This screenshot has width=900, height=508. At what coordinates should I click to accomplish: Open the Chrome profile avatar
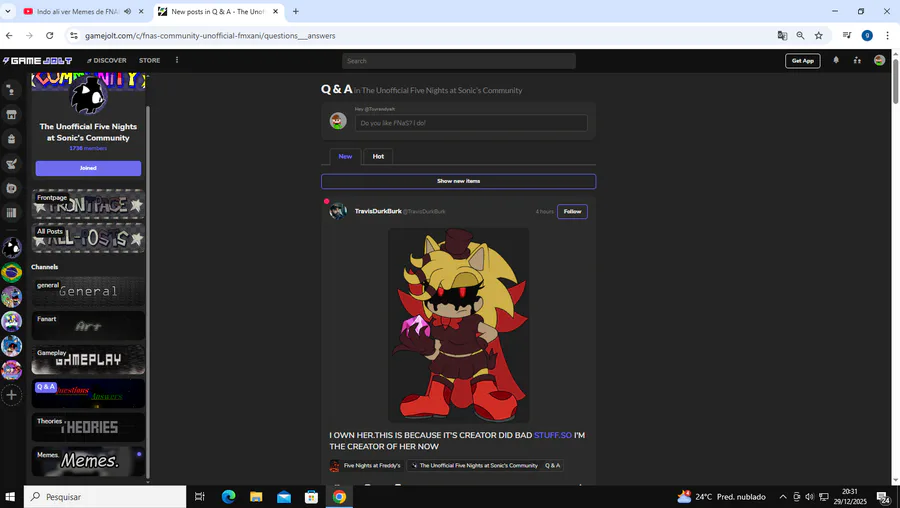tap(867, 36)
